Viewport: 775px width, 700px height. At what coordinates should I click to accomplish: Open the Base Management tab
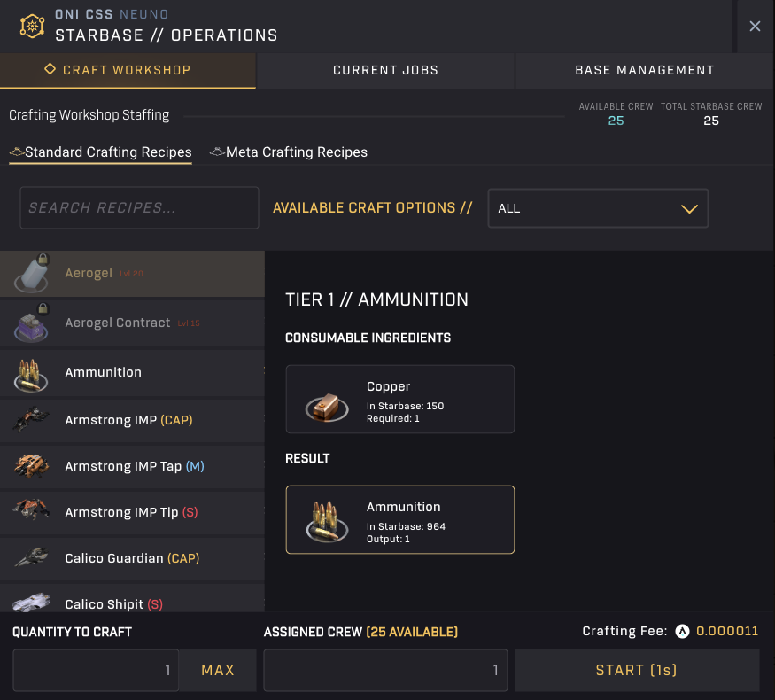pos(644,70)
